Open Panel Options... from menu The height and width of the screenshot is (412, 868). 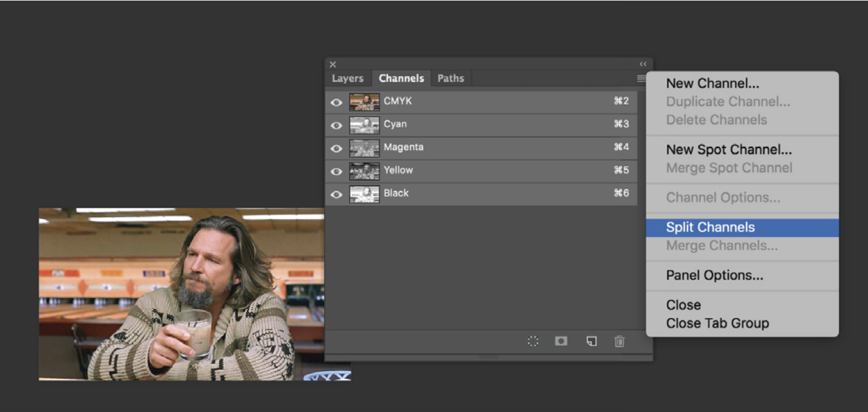(x=714, y=275)
